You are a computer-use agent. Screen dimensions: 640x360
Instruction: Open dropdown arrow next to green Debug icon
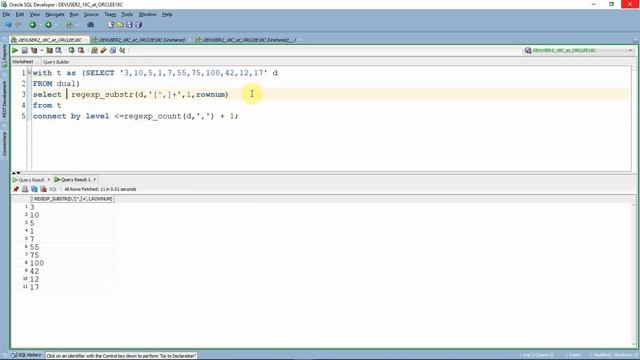[x=56, y=25]
